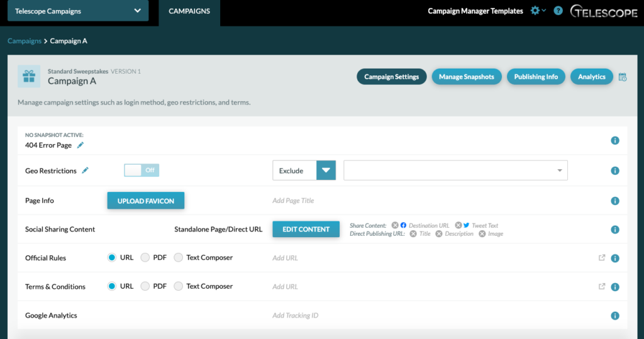Open the geo countries selection dropdown

tap(455, 170)
